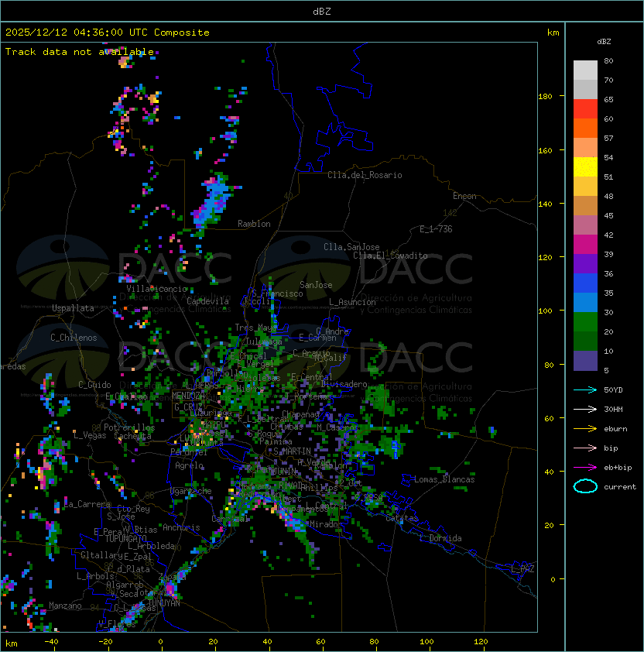This screenshot has width=644, height=652.
Task: Click the 'Divisadero' map label
Action: 344,384
